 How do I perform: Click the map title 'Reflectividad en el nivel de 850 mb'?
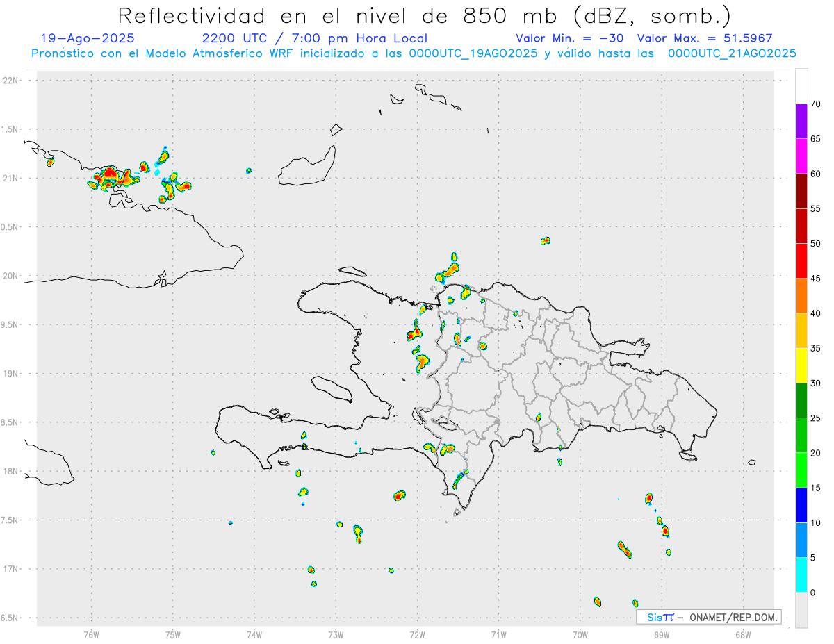(338, 15)
